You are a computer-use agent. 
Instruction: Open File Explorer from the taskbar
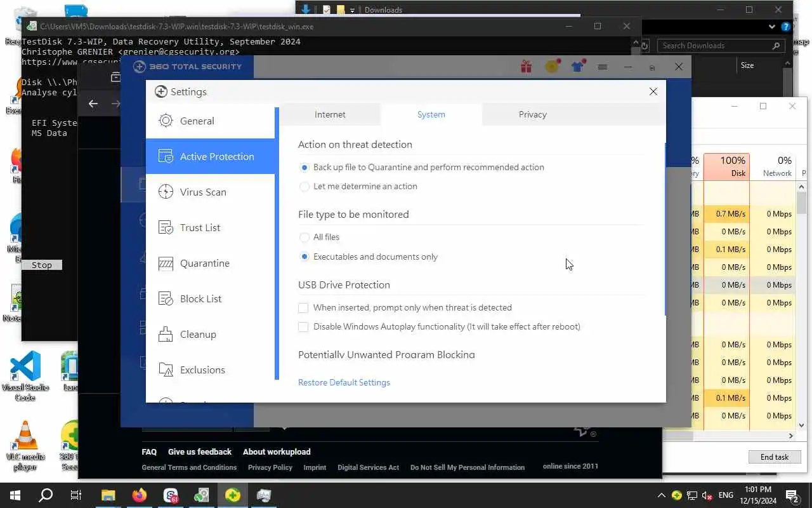point(108,495)
